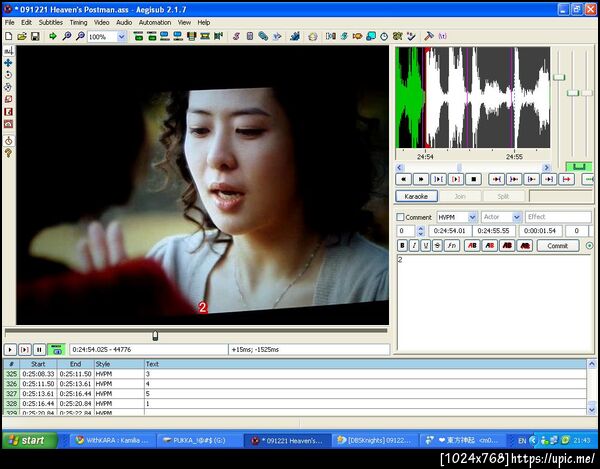The image size is (600, 469).
Task: Pause the video playback
Action: point(39,350)
